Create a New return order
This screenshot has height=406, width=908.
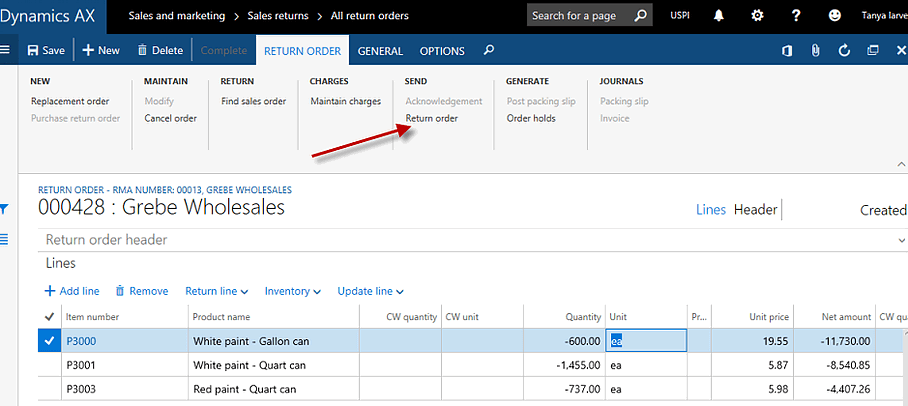(x=101, y=50)
